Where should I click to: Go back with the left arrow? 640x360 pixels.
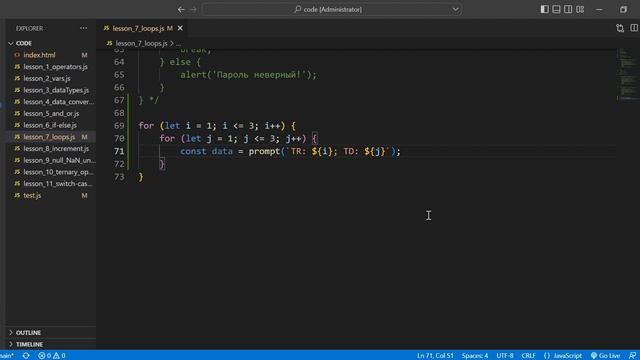(x=181, y=9)
